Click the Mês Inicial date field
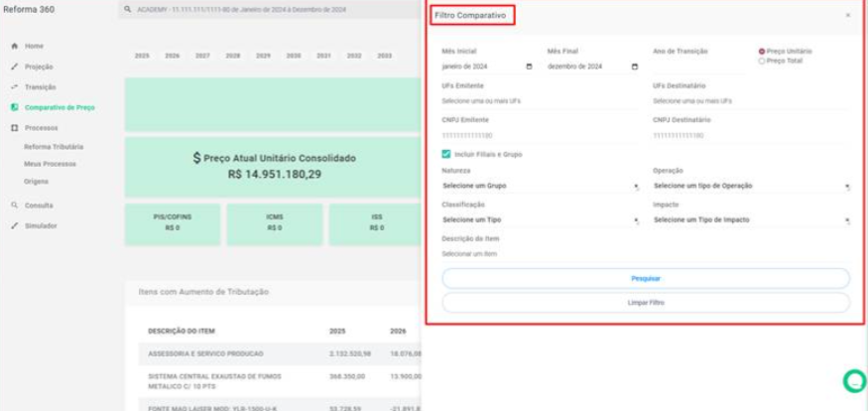Viewport: 868px width, 411px height. (x=487, y=68)
